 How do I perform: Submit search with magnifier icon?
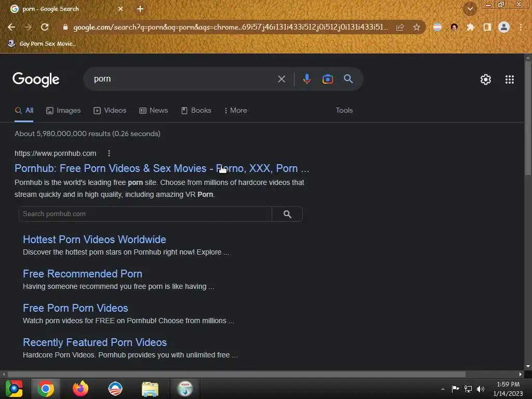tap(349, 79)
